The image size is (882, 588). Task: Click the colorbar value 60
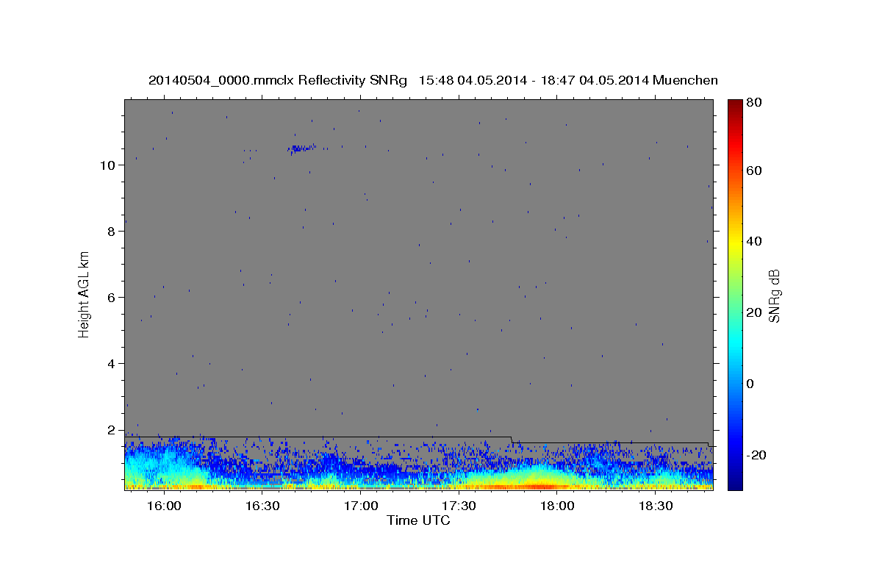point(754,171)
